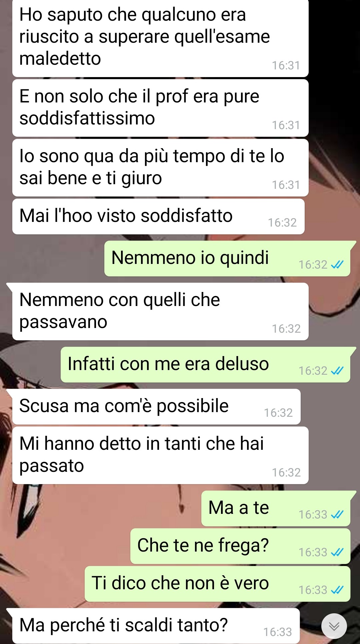Select message 'E non solo che il prof'
Image resolution: width=360 pixels, height=644 pixels.
[160, 108]
